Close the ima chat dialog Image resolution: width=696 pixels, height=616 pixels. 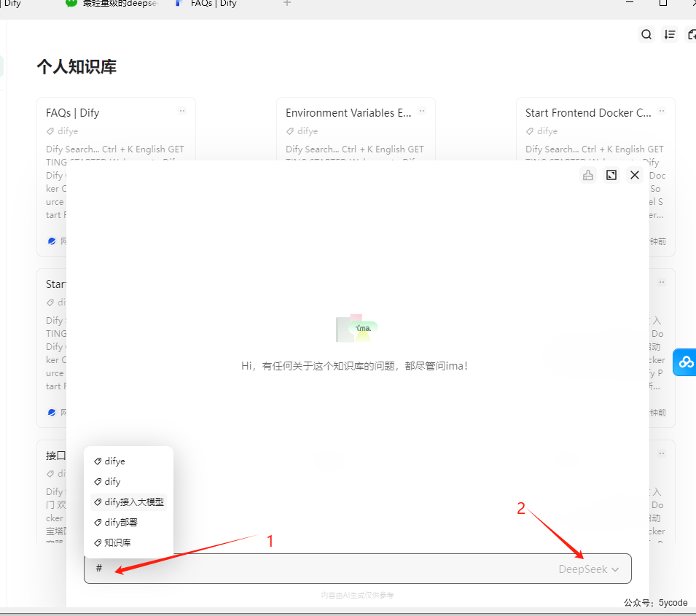(x=635, y=175)
